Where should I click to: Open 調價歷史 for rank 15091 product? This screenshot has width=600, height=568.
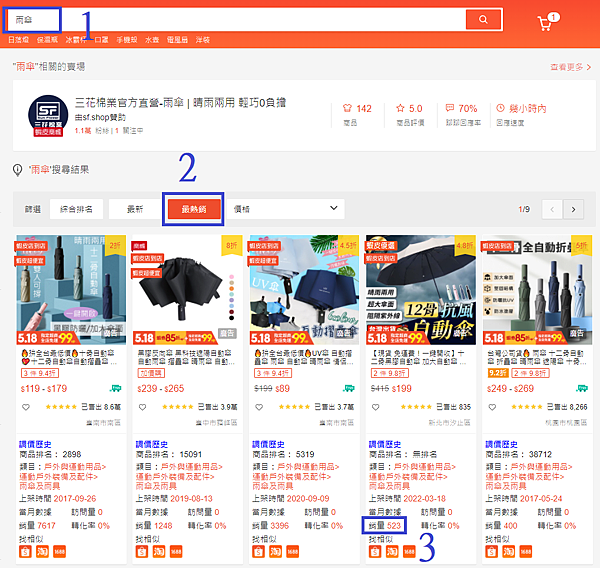point(152,444)
